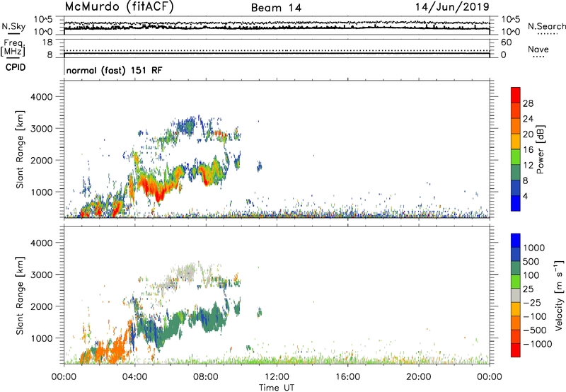This screenshot has width=566, height=392.
Task: Click the 'normal (fast) 151 RF' text
Action: (x=114, y=70)
